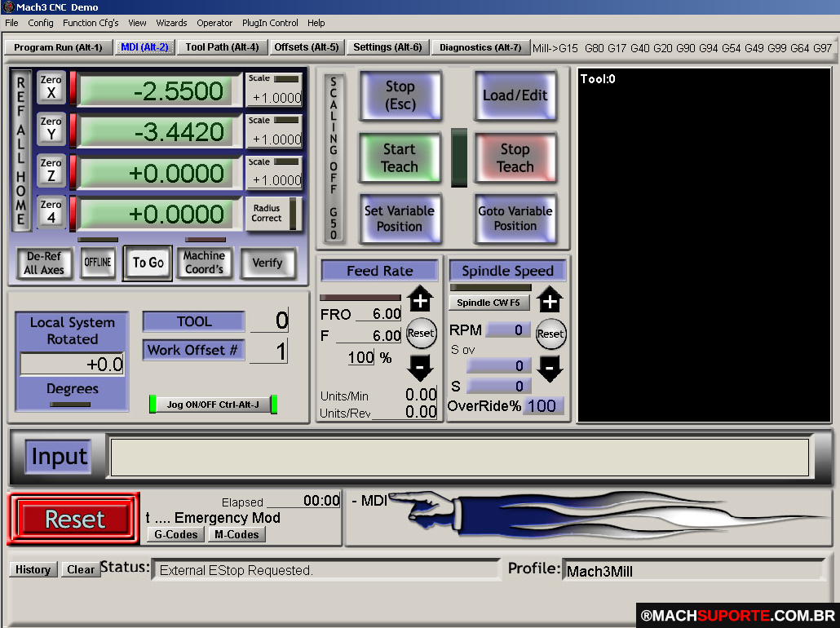Image resolution: width=840 pixels, height=628 pixels.
Task: Click Start Teach button
Action: 400,157
